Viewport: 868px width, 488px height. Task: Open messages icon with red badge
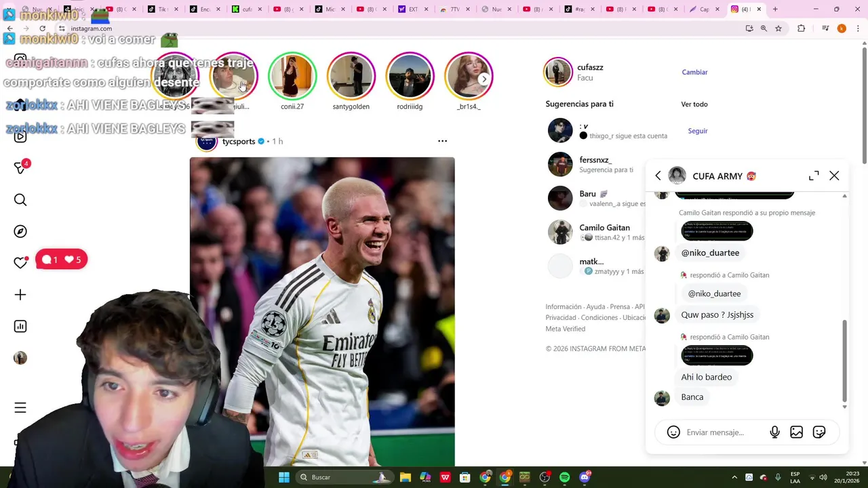pos(20,167)
